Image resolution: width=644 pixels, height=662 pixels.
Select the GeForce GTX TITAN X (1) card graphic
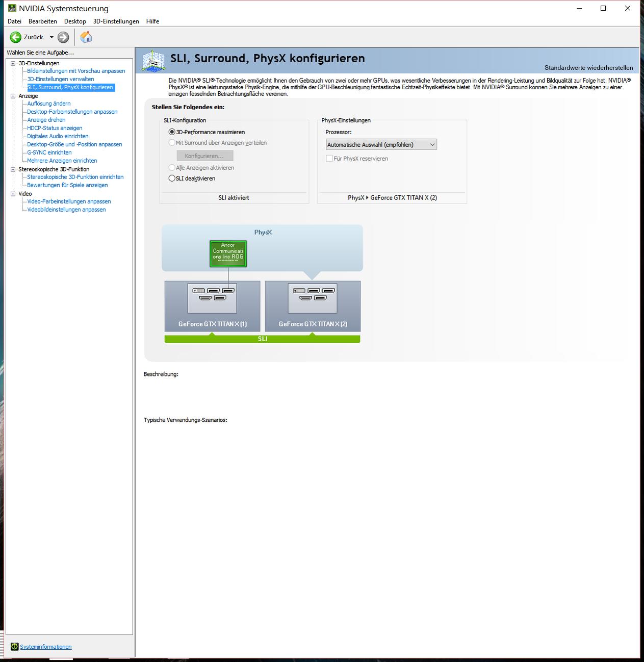[212, 306]
